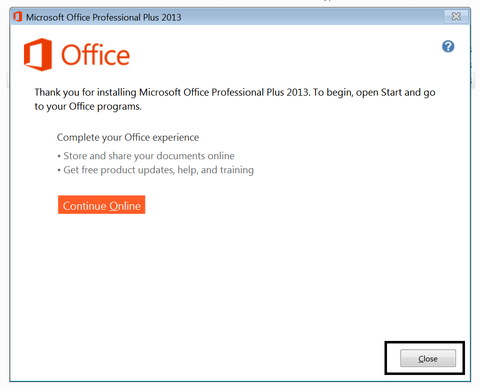The image size is (480, 389).
Task: Click the 'Thank you for installing' message text
Action: point(235,99)
